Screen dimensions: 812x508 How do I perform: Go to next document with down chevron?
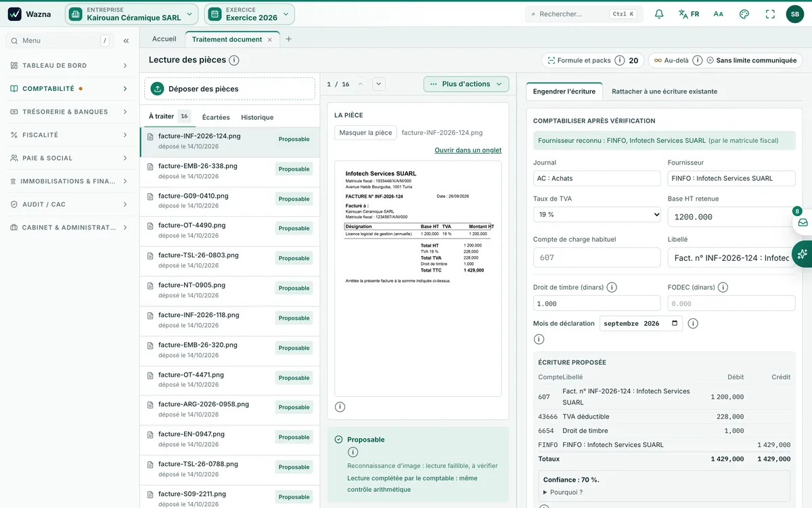[x=379, y=84]
